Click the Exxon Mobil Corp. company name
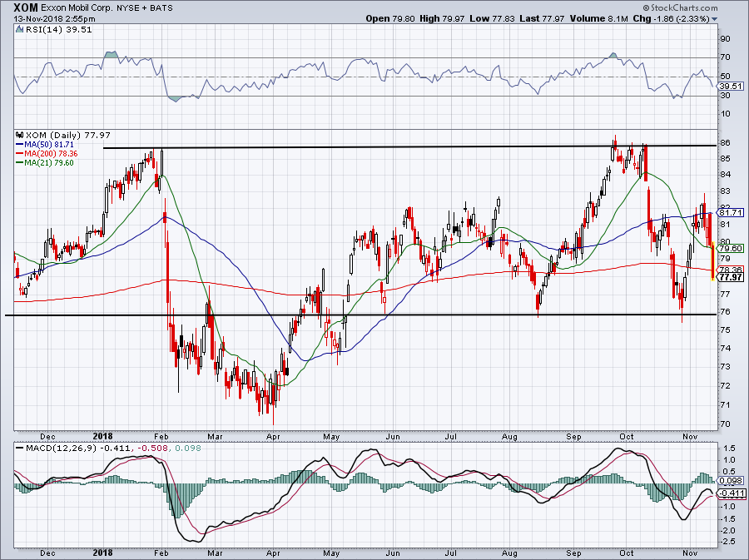 coord(77,8)
